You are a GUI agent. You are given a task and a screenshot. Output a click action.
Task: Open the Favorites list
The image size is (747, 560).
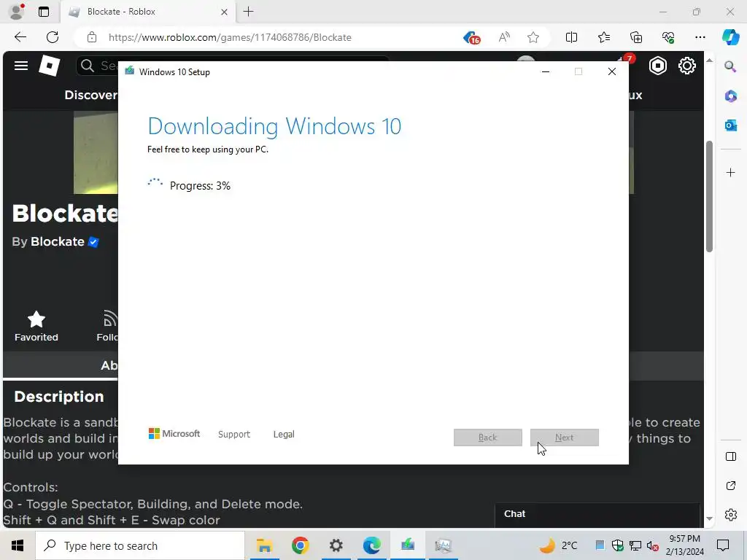click(x=603, y=37)
